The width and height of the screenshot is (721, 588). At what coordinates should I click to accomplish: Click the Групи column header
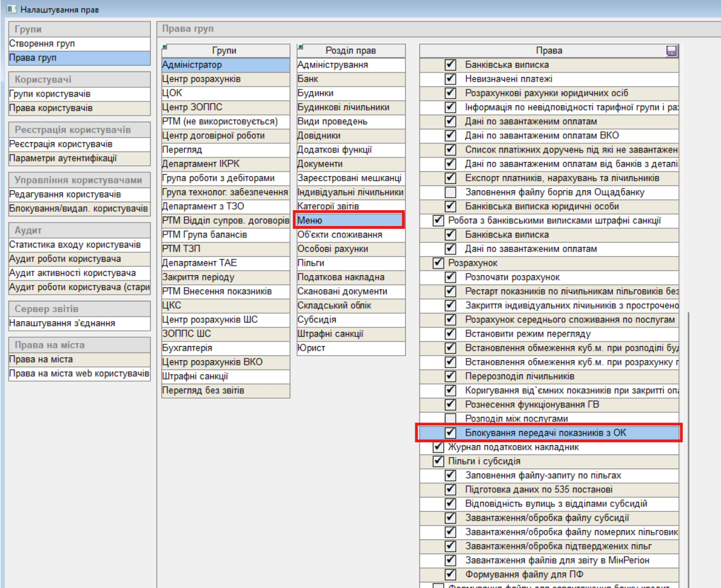click(224, 50)
